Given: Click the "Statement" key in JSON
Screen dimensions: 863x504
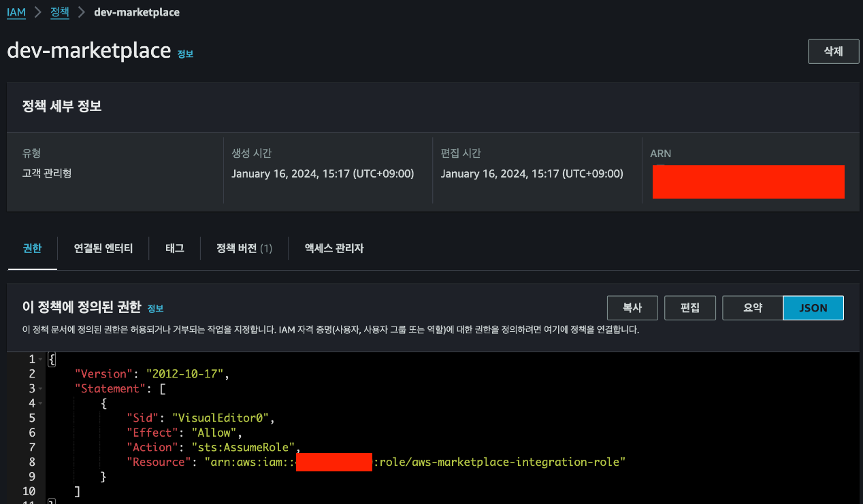Looking at the screenshot, I should pyautogui.click(x=110, y=388).
